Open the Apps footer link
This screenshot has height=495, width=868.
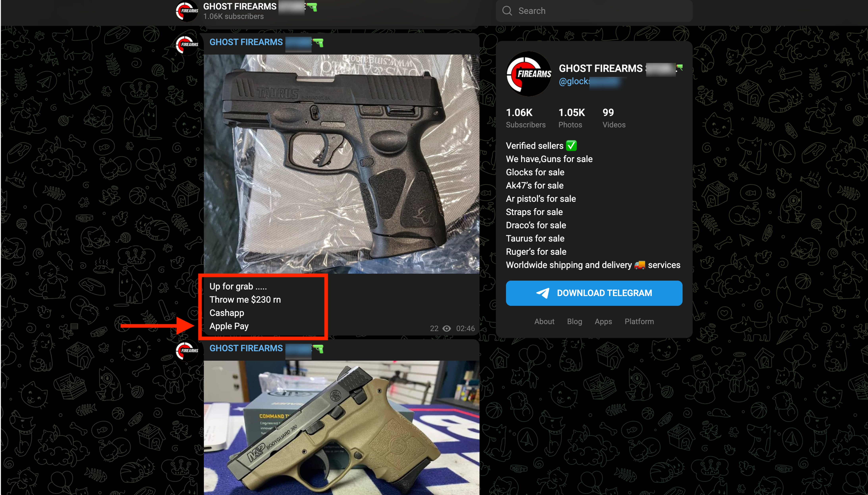tap(603, 321)
